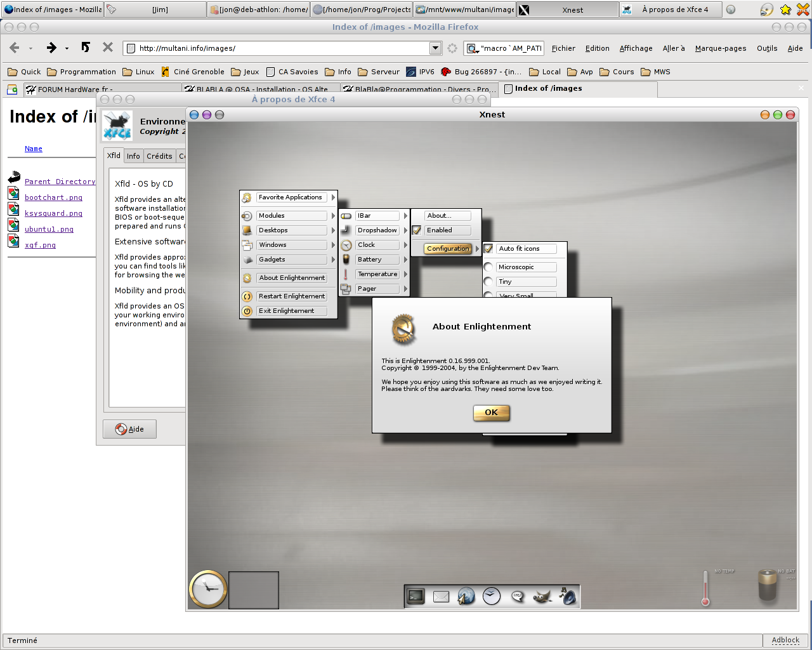The image size is (812, 650).
Task: Click the web browser globe icon in the IBar
Action: (466, 596)
